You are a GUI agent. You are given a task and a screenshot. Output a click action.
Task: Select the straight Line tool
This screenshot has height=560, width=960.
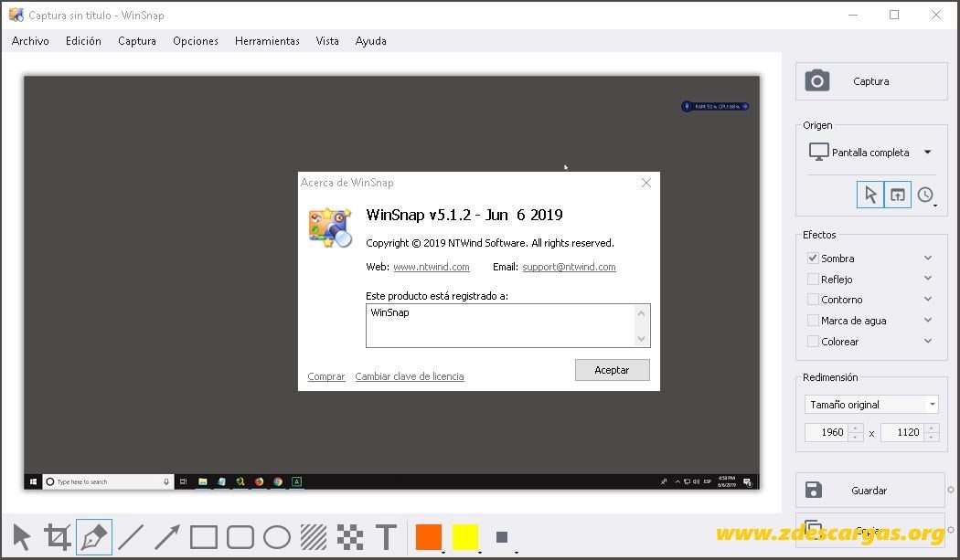(131, 537)
